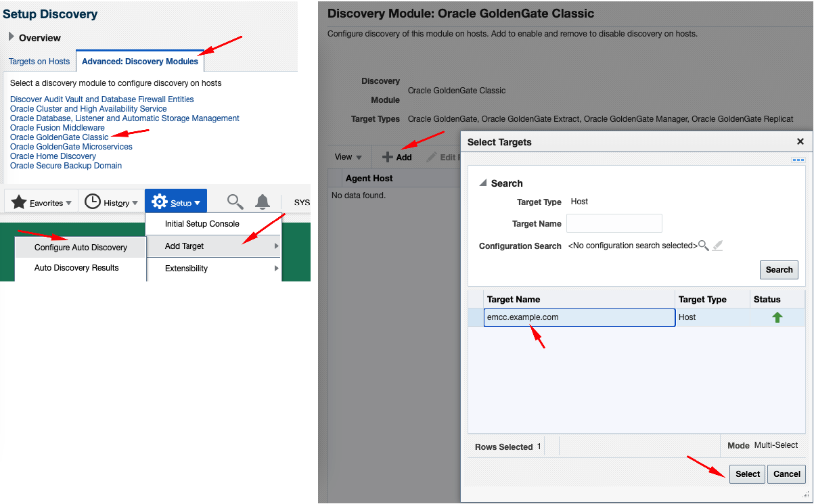Click the green up status arrow
Screen dimensions: 814x504
point(777,317)
